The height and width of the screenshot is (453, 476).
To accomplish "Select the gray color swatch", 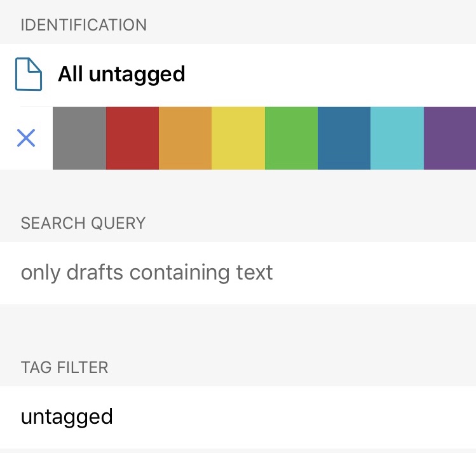I will (x=79, y=138).
